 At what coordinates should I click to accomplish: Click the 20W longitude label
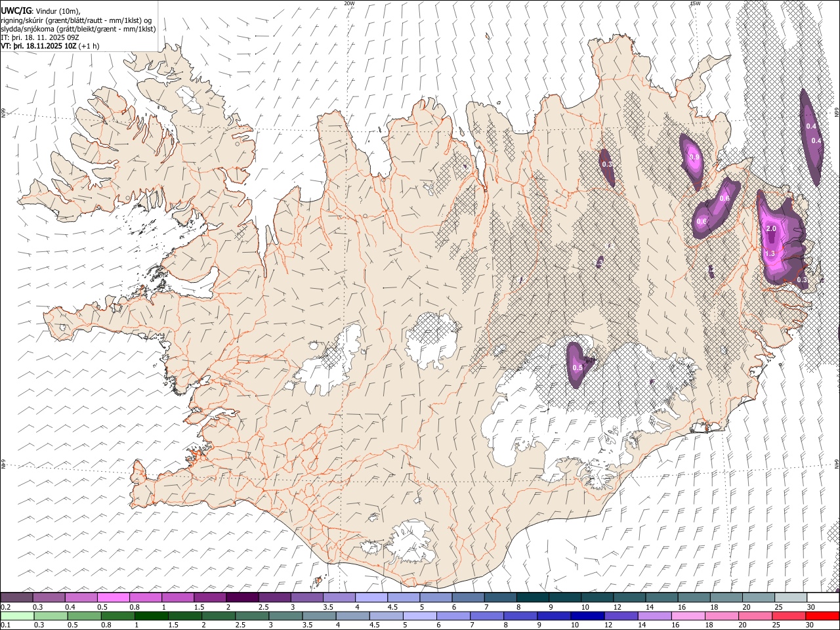point(349,3)
